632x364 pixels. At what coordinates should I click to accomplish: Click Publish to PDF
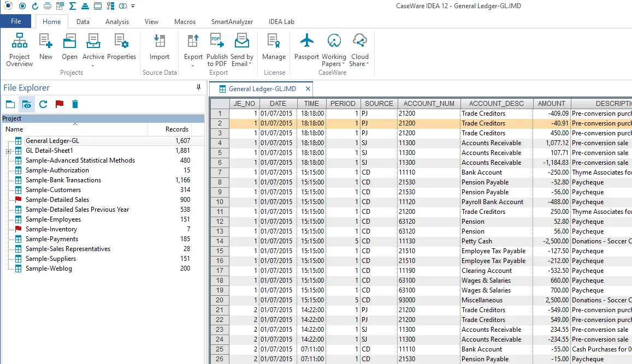pyautogui.click(x=217, y=50)
